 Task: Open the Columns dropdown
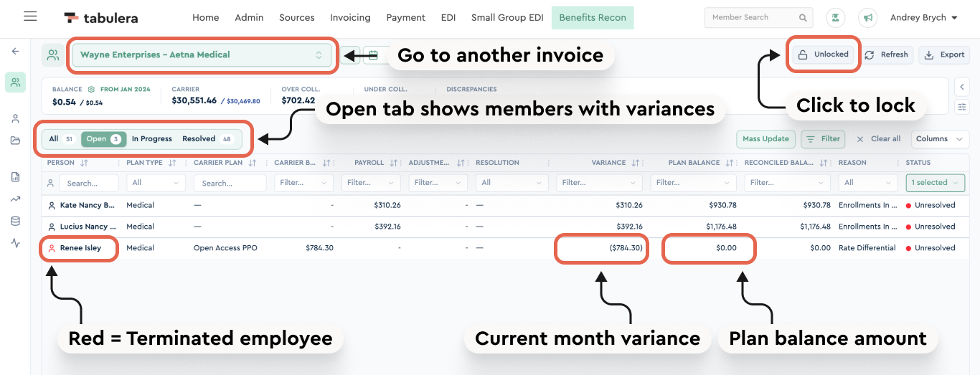pos(940,139)
